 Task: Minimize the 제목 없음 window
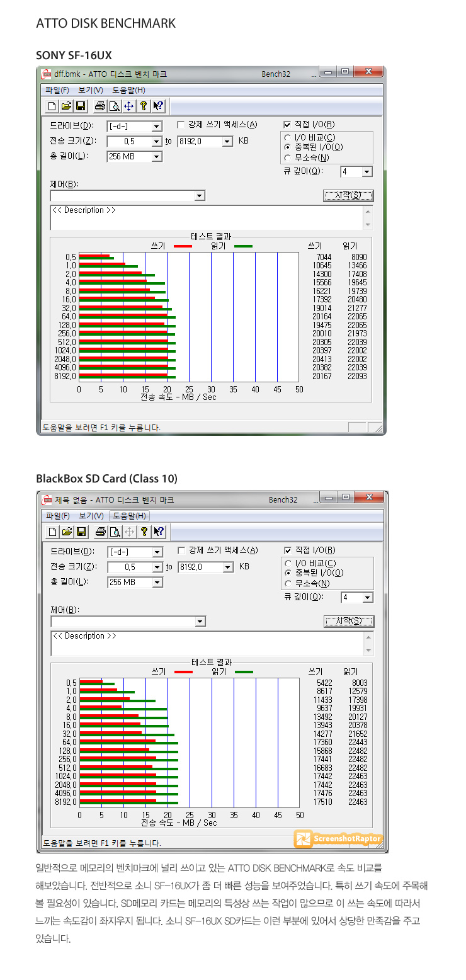329,498
